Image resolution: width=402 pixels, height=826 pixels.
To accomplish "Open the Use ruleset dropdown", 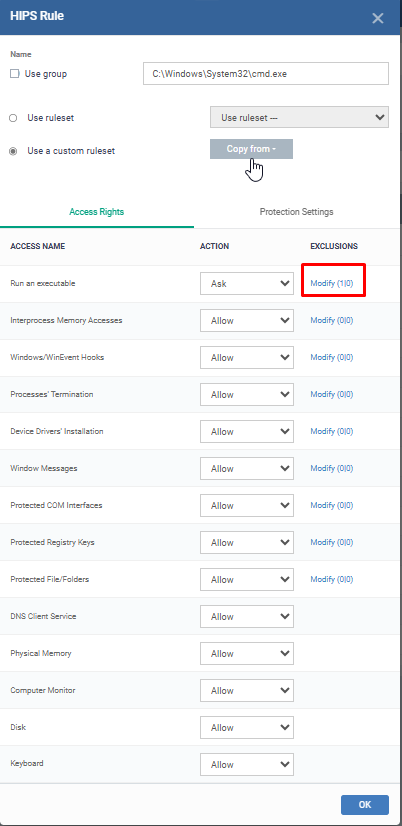I will (299, 117).
